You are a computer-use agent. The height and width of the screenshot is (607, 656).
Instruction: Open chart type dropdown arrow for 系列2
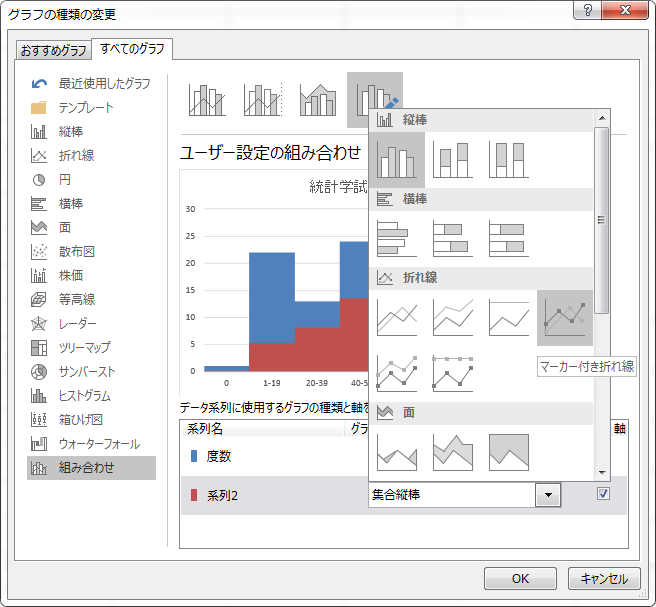(x=548, y=495)
